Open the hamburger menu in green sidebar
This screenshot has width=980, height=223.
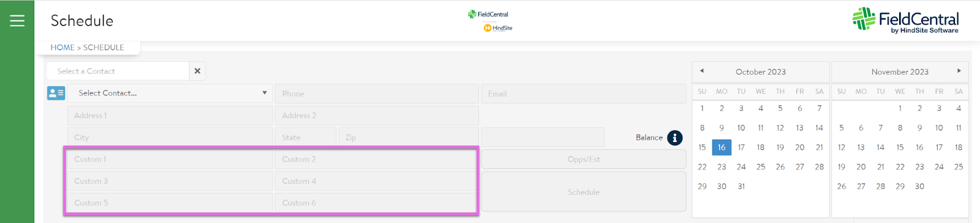[x=17, y=21]
